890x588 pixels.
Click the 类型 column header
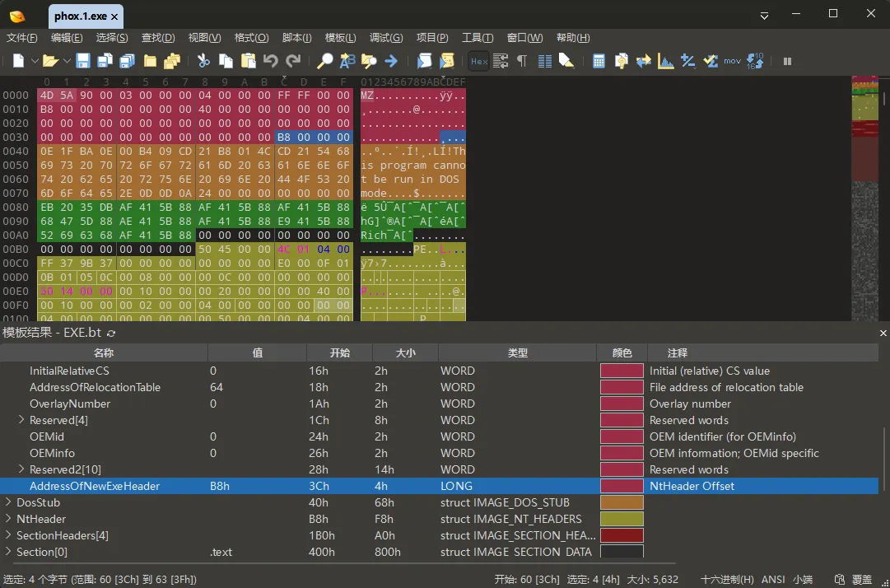point(518,353)
